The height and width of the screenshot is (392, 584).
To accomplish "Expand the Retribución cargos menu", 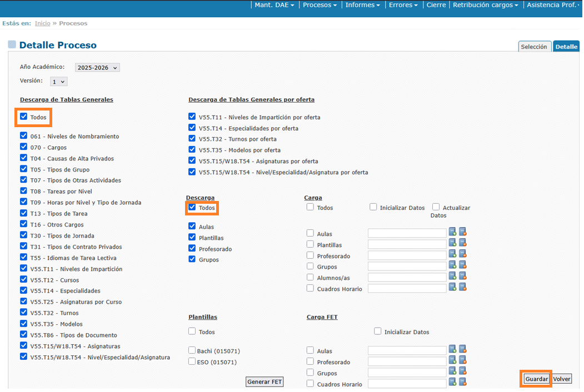I will pos(485,5).
